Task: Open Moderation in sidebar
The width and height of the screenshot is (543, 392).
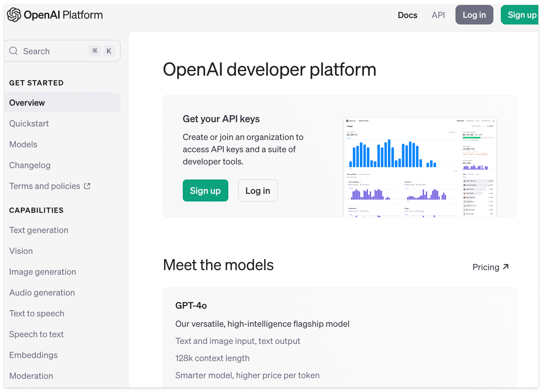Action: click(31, 376)
